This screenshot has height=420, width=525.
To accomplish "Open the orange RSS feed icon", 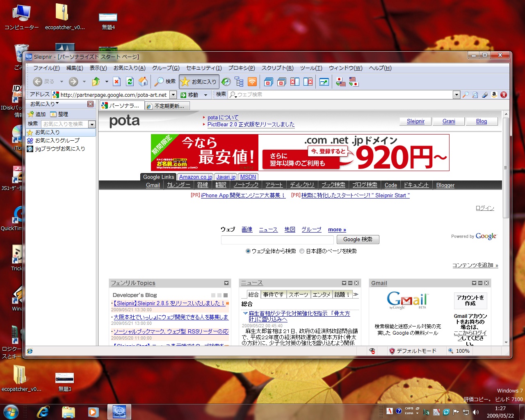I will pos(252,82).
